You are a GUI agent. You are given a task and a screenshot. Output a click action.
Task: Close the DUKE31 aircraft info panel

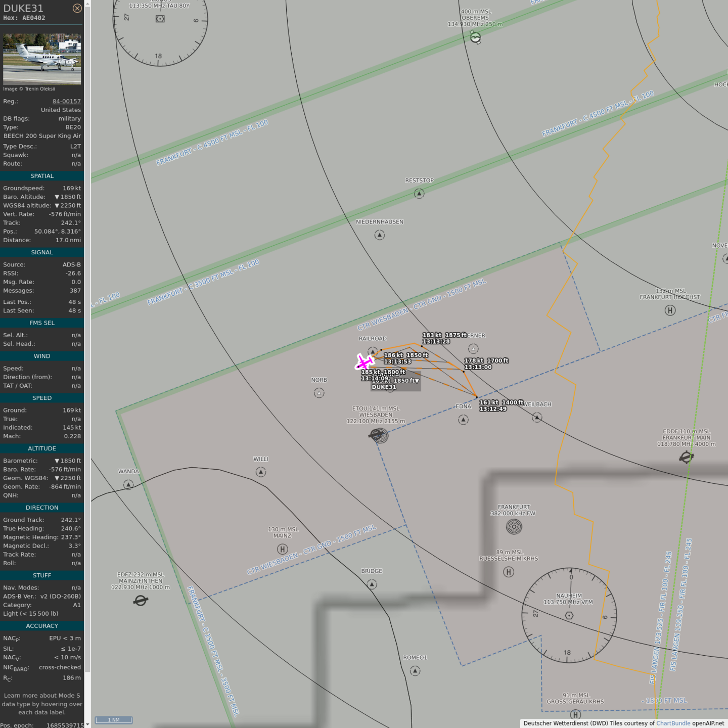click(x=77, y=8)
